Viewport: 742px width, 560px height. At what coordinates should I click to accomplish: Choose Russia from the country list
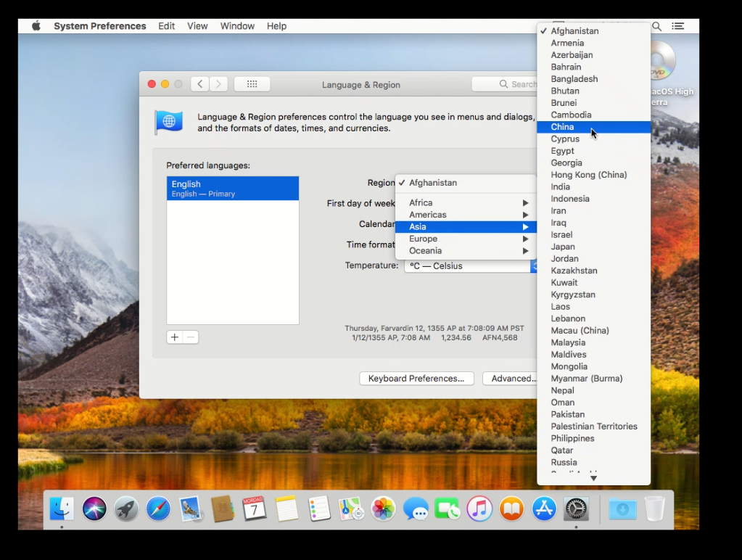593,462
